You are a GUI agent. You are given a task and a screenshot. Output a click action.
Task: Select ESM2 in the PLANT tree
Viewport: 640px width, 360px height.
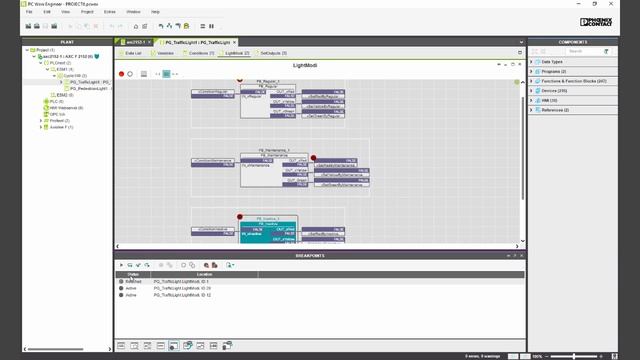[x=62, y=95]
